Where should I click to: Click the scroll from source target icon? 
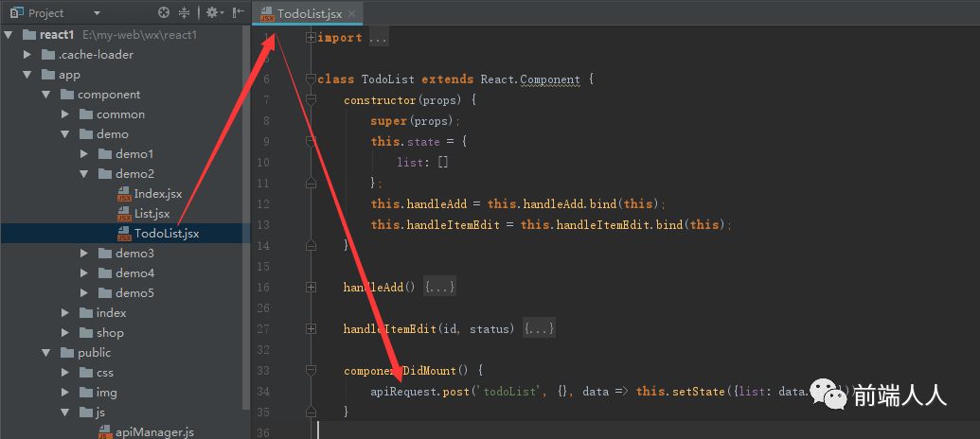point(164,12)
